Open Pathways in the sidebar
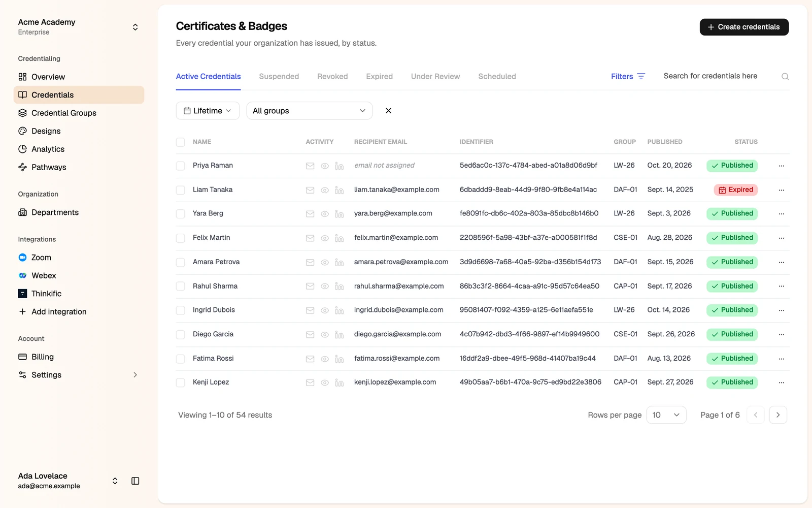812x508 pixels. [79, 167]
